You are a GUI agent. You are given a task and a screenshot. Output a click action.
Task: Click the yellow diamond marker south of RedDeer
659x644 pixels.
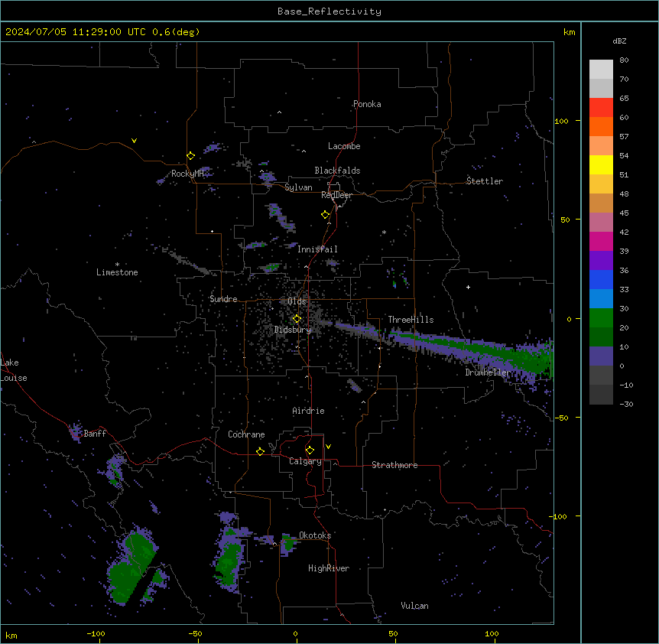click(x=326, y=215)
